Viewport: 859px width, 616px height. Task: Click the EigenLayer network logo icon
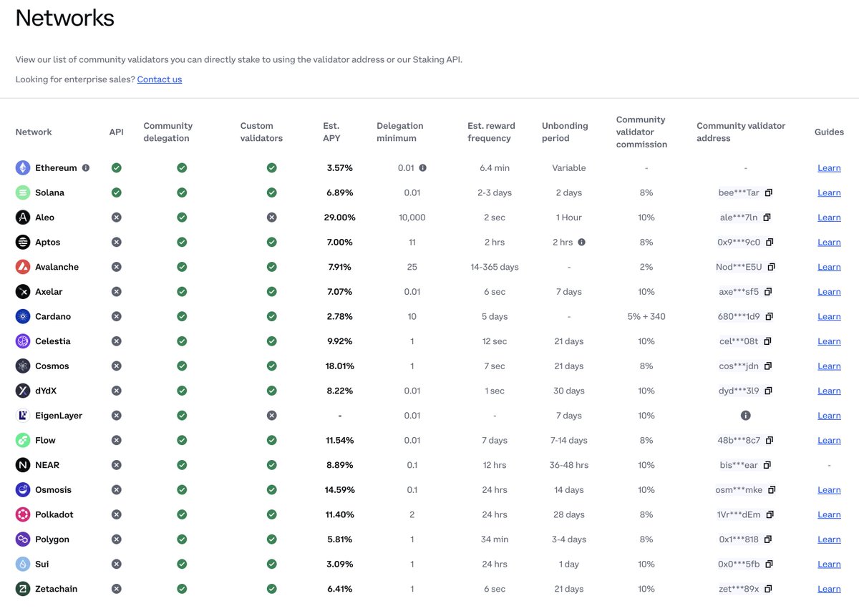pyautogui.click(x=23, y=416)
